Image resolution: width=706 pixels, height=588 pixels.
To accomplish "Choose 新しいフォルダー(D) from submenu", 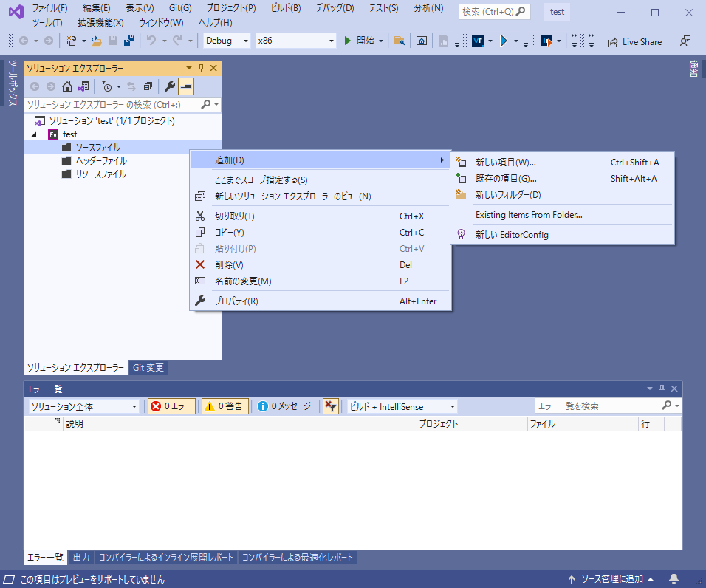I will tap(562, 194).
